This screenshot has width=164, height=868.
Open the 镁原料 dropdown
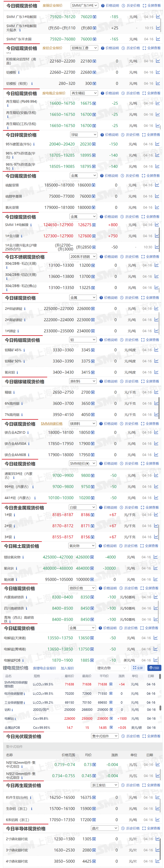click(x=83, y=423)
